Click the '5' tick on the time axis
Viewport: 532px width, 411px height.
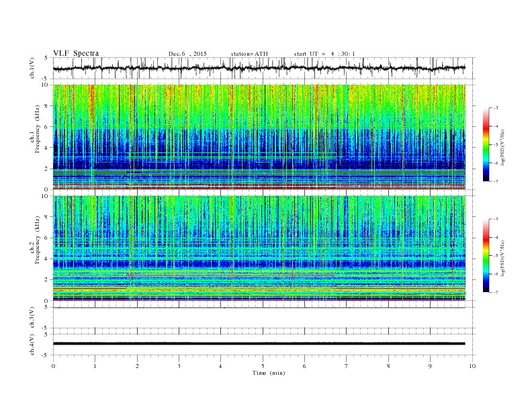263,366
